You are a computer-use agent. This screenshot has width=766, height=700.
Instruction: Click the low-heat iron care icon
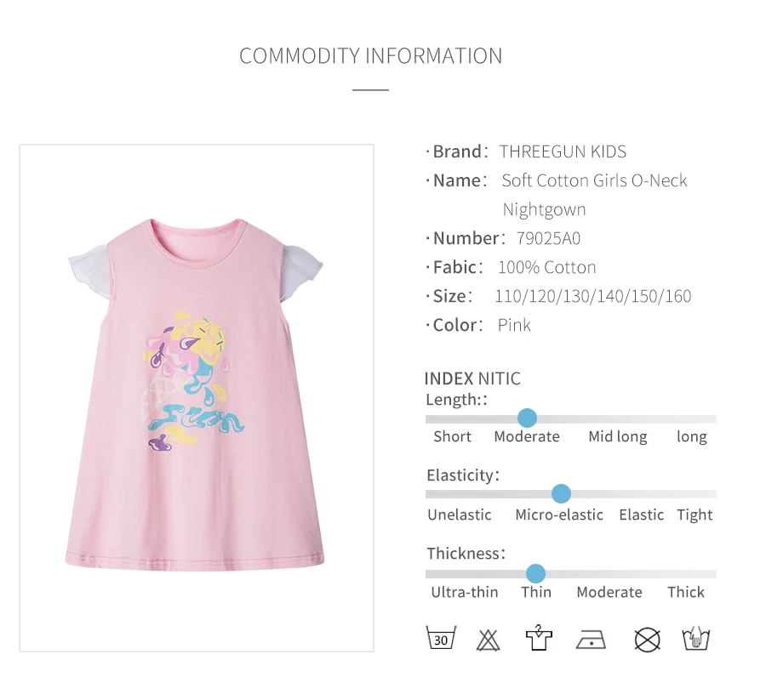[591, 639]
